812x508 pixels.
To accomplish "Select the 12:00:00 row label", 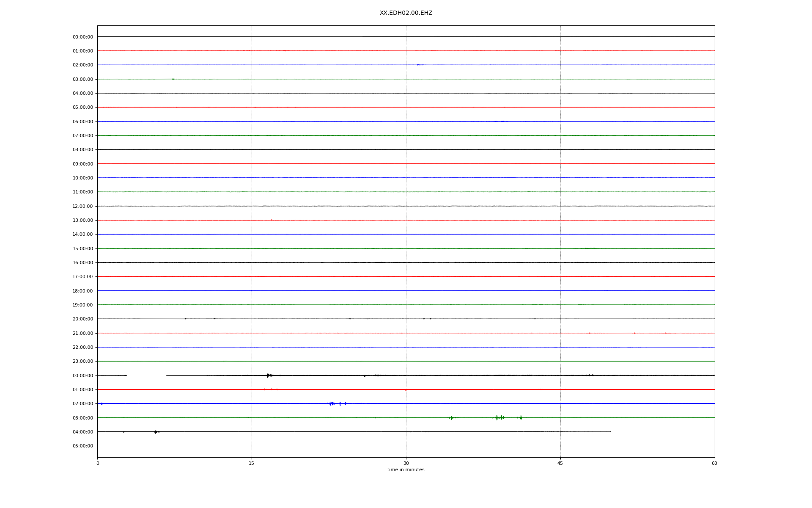I will click(83, 207).
